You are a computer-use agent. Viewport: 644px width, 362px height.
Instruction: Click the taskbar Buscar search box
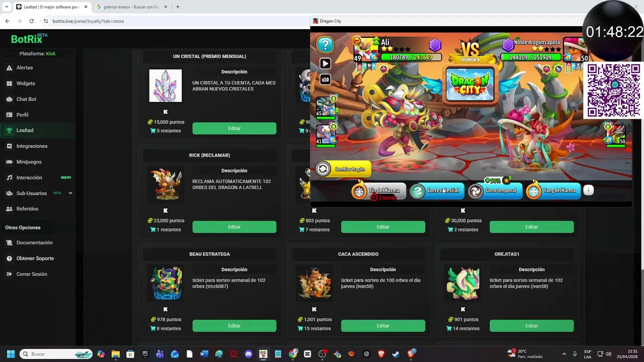pos(56,354)
